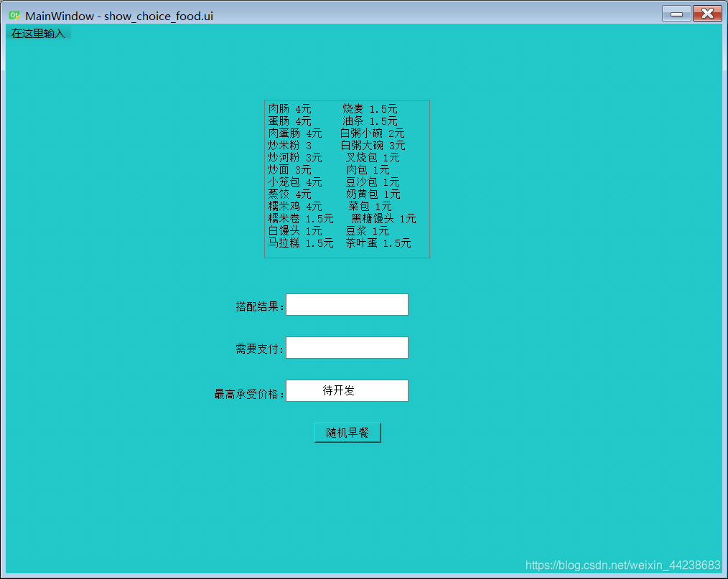
Task: Click the Qt app icon in the title bar
Action: click(14, 13)
